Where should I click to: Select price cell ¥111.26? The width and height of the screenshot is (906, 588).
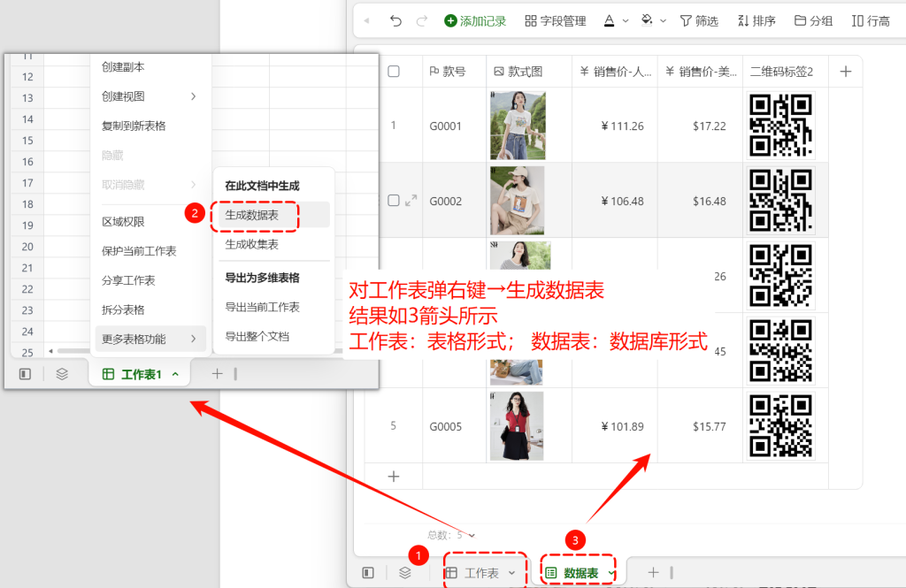(615, 126)
